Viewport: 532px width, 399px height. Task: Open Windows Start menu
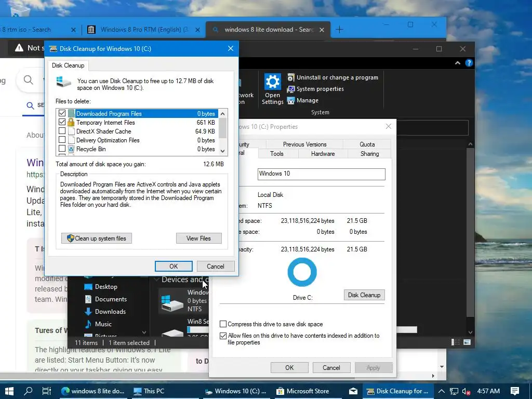[x=9, y=391]
